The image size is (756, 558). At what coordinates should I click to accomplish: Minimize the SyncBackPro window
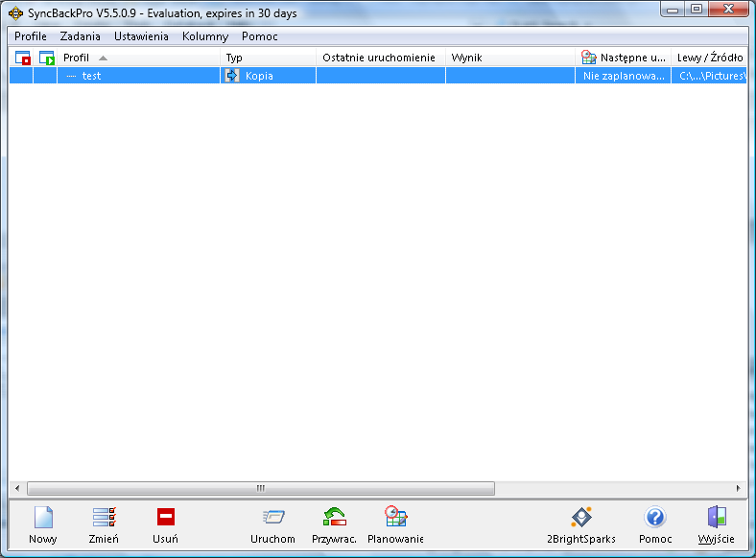click(x=673, y=10)
